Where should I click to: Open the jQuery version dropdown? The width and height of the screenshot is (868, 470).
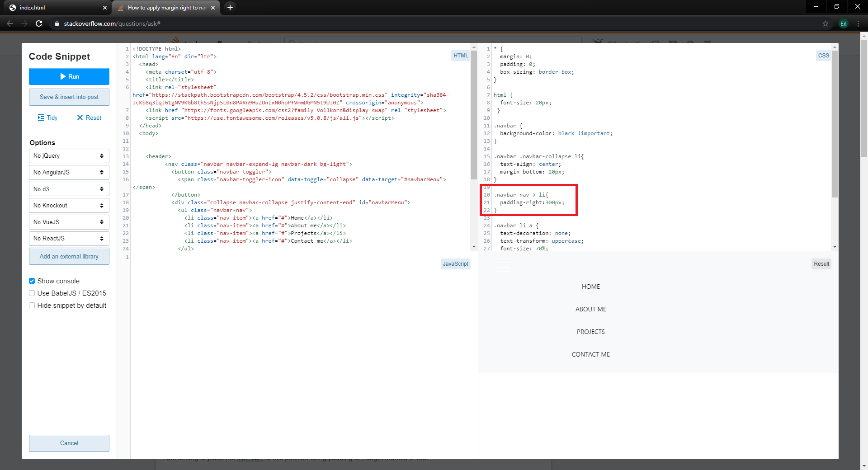click(69, 155)
